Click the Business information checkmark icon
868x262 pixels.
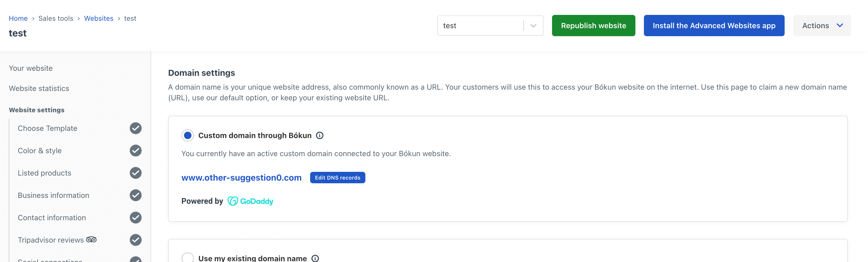tap(135, 195)
